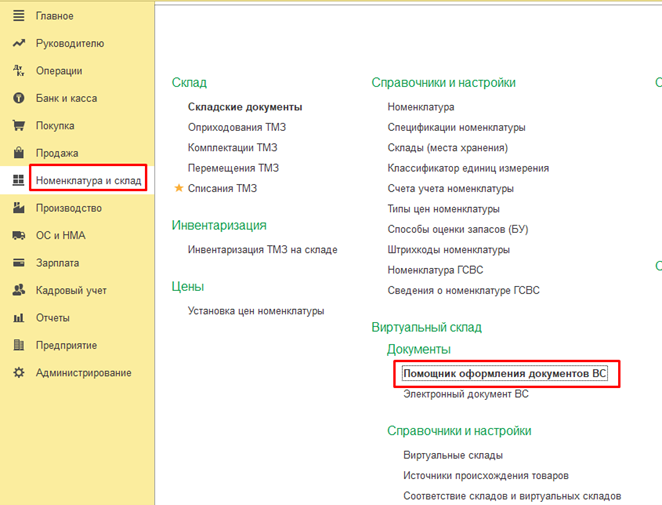
Task: Click the shopping cart icon for Покупка
Action: coord(17,126)
